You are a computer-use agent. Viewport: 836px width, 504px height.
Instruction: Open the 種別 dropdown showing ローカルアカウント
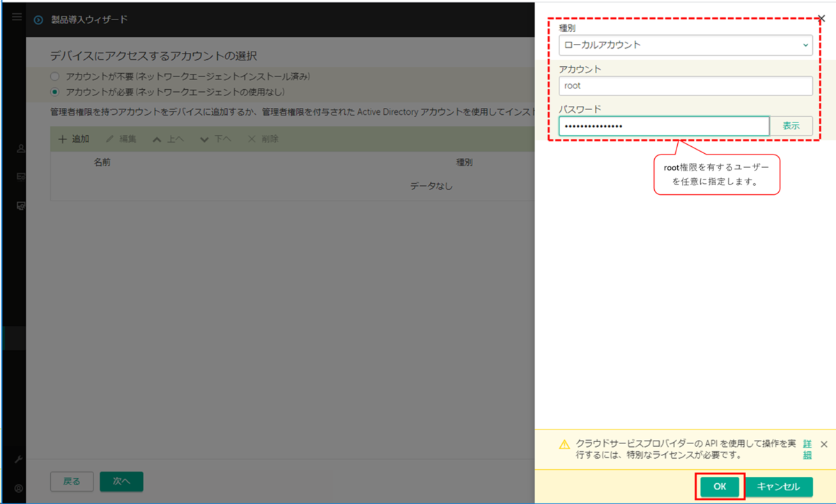pyautogui.click(x=686, y=44)
